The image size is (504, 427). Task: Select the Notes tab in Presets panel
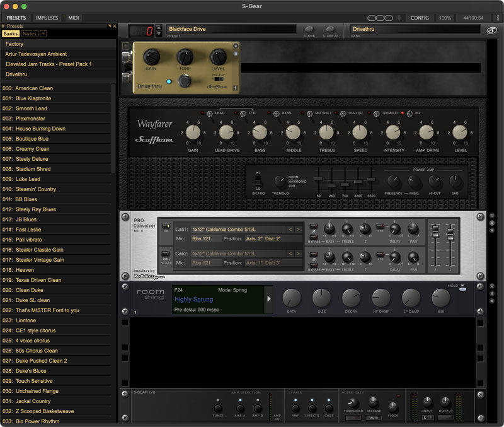30,34
